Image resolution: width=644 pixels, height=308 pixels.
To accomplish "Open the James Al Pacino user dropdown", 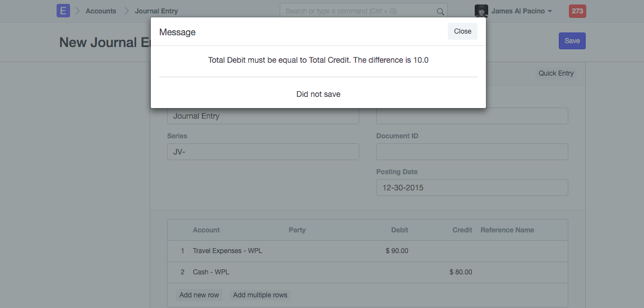I will pyautogui.click(x=521, y=11).
